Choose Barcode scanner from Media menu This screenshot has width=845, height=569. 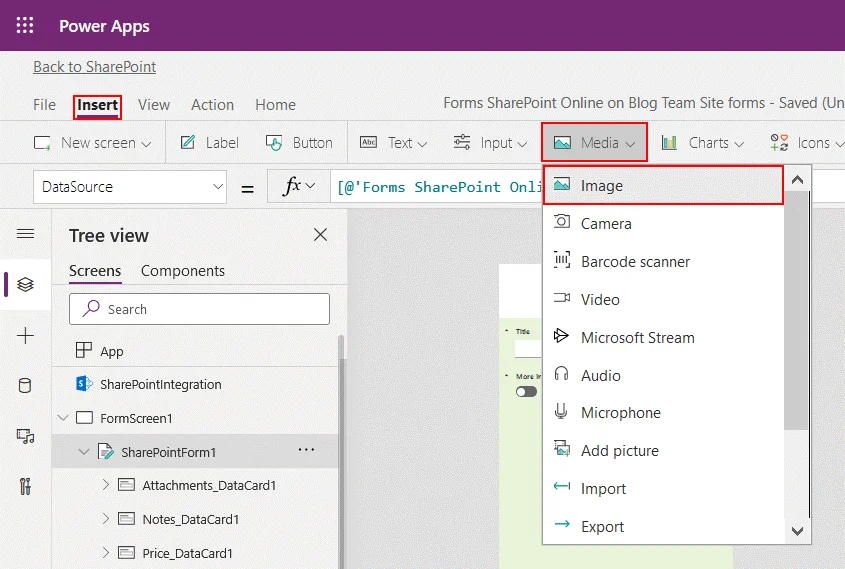pyautogui.click(x=635, y=262)
